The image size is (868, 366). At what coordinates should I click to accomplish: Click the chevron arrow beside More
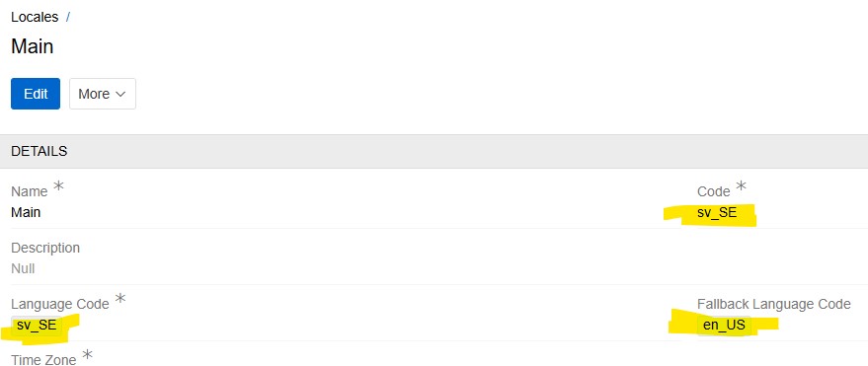(120, 95)
